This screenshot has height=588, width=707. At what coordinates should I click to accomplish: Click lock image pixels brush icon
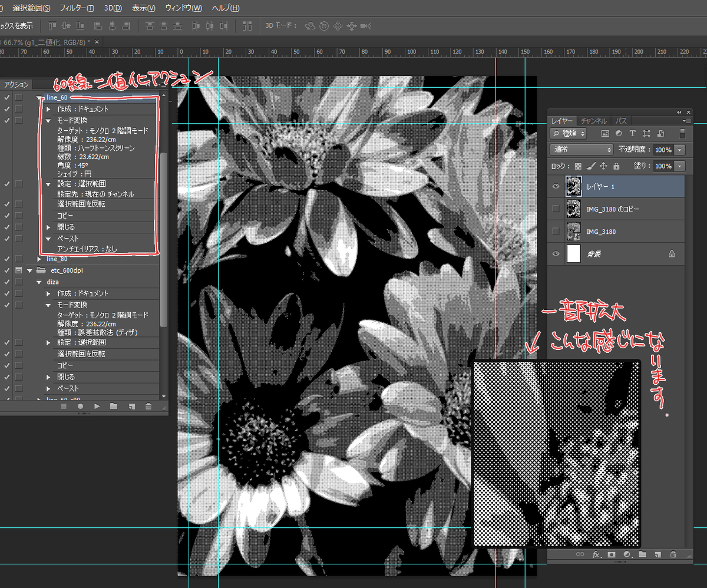592,166
